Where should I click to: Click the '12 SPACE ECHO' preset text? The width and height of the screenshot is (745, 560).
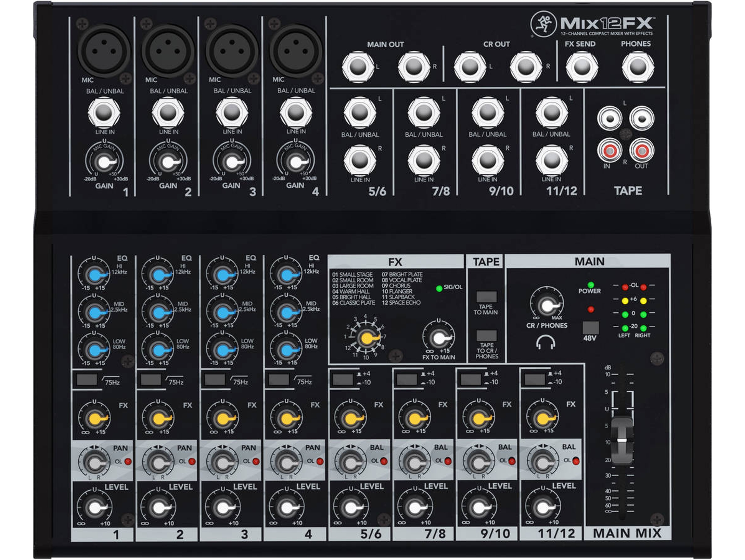pos(401,303)
